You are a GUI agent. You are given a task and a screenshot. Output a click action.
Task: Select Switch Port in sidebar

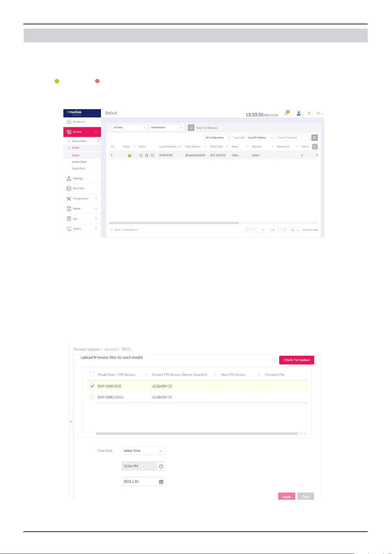click(x=78, y=169)
